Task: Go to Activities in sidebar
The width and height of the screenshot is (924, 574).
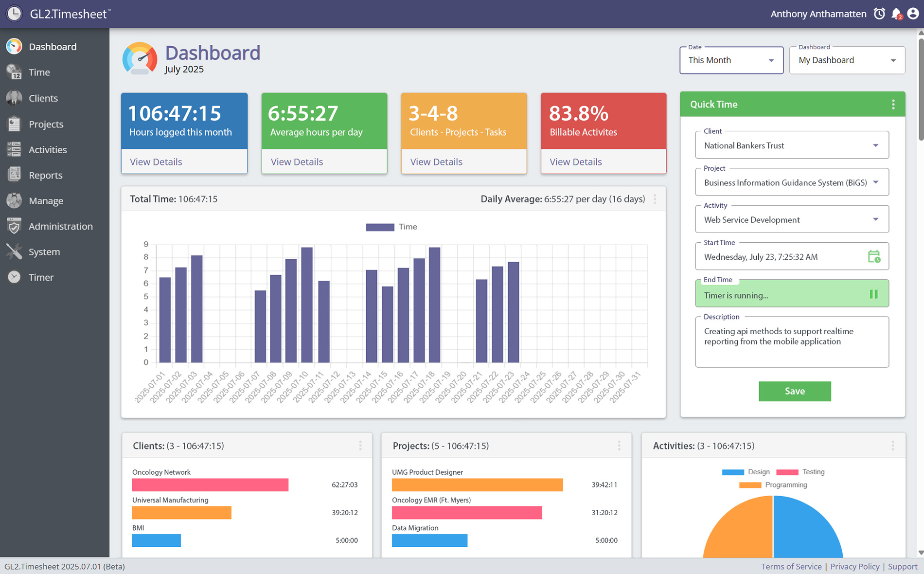Action: [48, 149]
